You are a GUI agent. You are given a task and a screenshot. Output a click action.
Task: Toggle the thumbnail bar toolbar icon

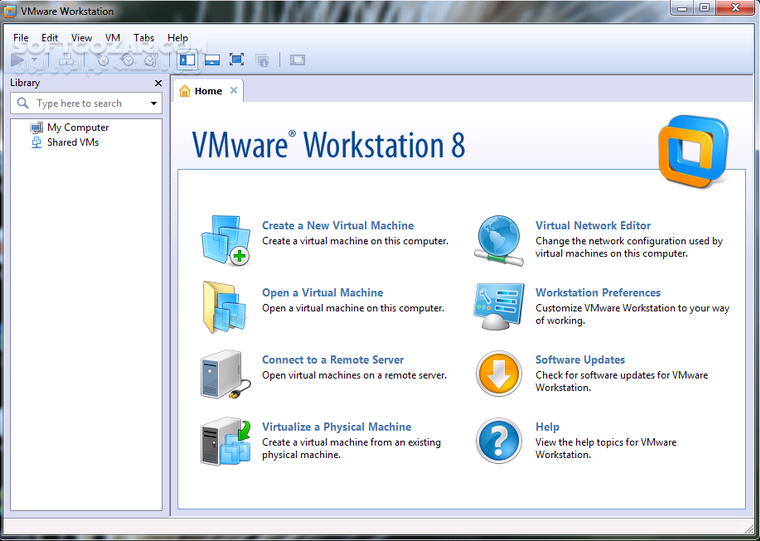pyautogui.click(x=212, y=60)
